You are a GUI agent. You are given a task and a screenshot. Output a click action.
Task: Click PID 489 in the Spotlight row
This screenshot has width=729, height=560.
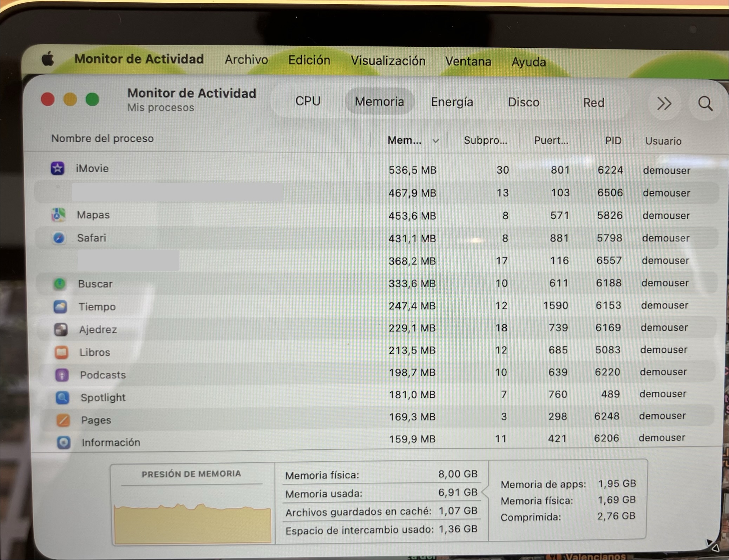610,394
